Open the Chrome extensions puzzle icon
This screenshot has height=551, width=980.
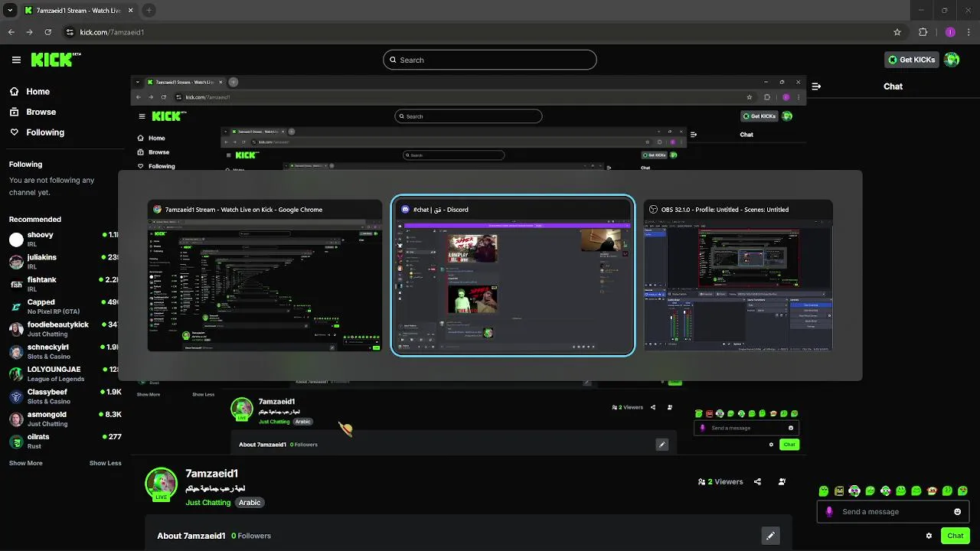click(923, 32)
